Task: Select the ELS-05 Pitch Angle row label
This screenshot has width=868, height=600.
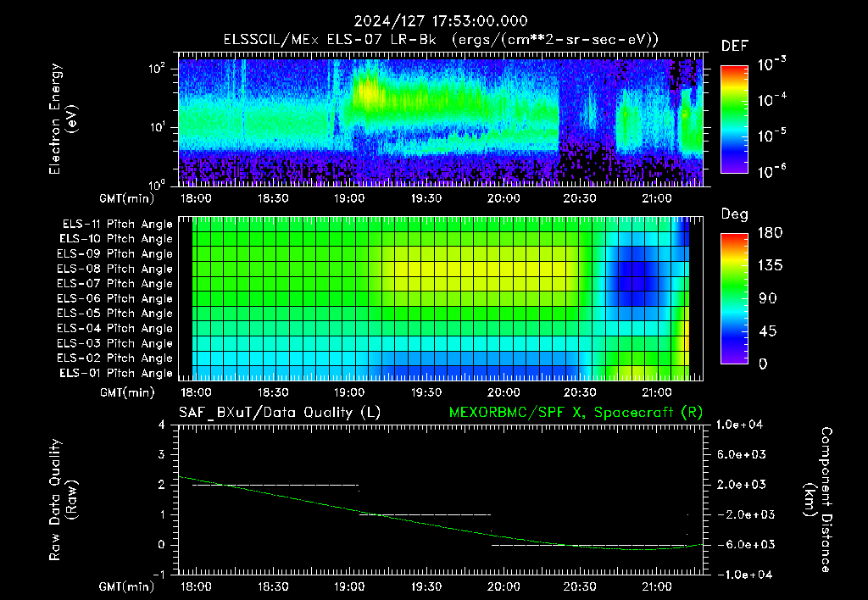Action: 115,314
